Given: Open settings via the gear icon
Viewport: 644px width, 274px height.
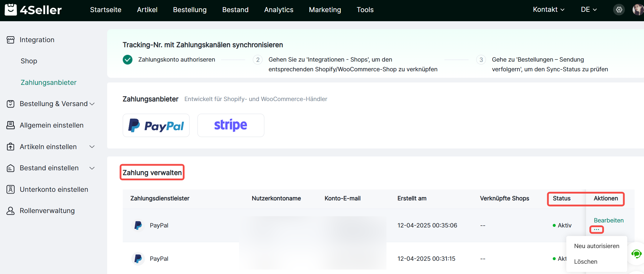Looking at the screenshot, I should click(x=619, y=10).
